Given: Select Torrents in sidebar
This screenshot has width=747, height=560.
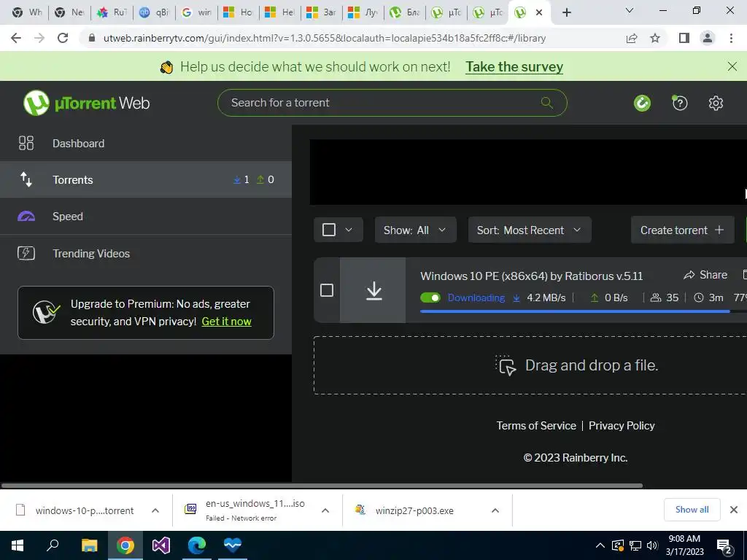Looking at the screenshot, I should coord(146,179).
